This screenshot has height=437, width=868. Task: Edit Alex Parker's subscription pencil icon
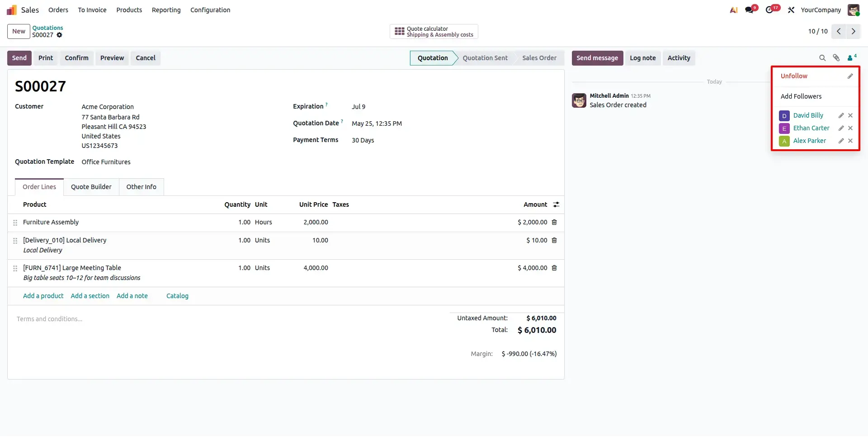pyautogui.click(x=841, y=141)
